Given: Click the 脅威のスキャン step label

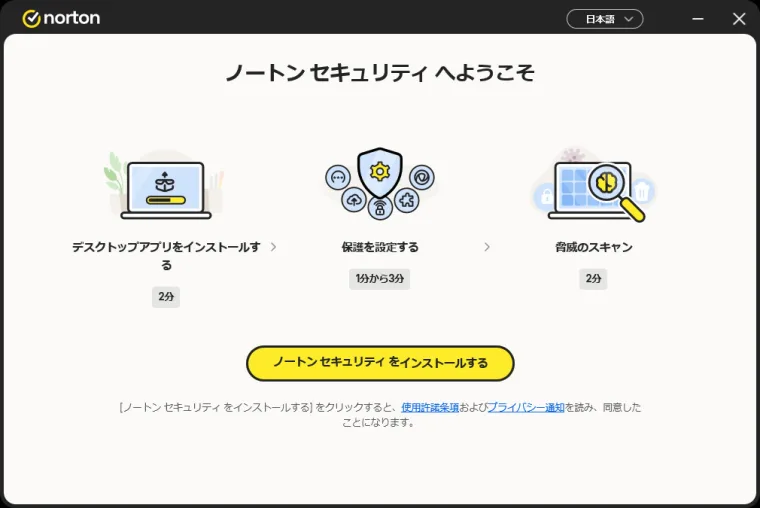Looking at the screenshot, I should tap(594, 247).
